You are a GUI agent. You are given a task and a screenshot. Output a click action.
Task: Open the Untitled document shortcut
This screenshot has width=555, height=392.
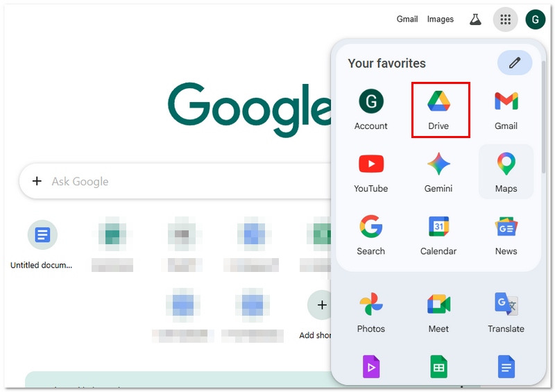[x=42, y=244]
